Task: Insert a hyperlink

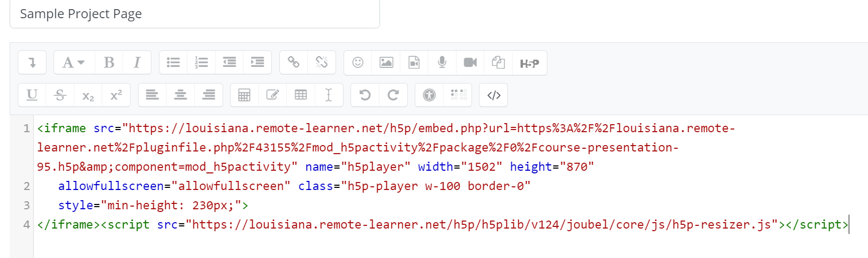Action: [x=294, y=63]
